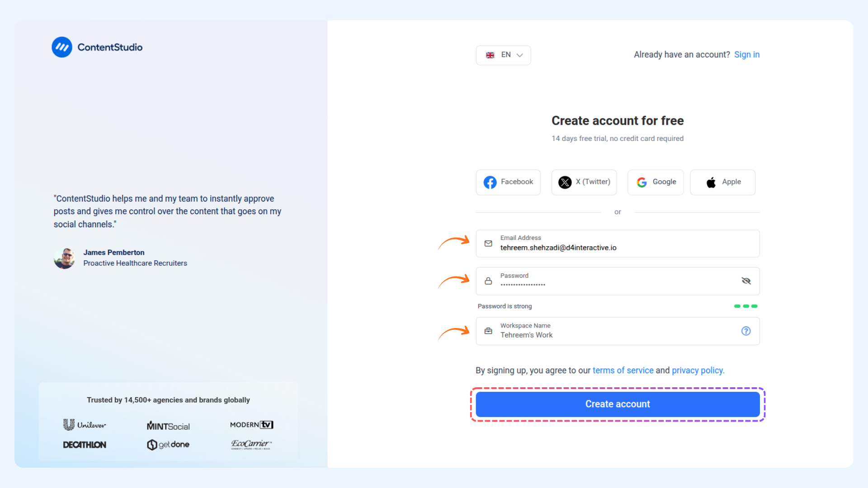The width and height of the screenshot is (868, 488).
Task: Click the Create account button
Action: 618,404
